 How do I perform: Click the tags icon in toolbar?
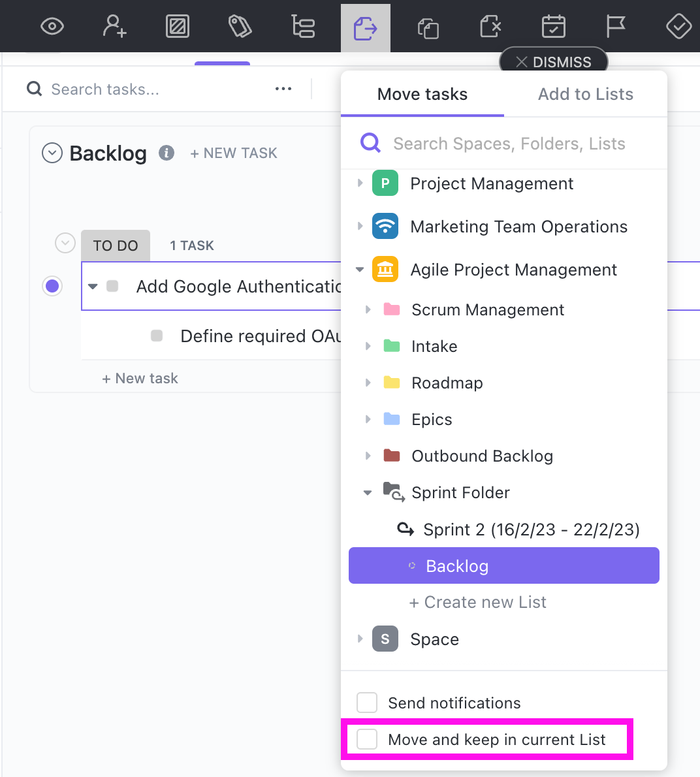click(240, 27)
